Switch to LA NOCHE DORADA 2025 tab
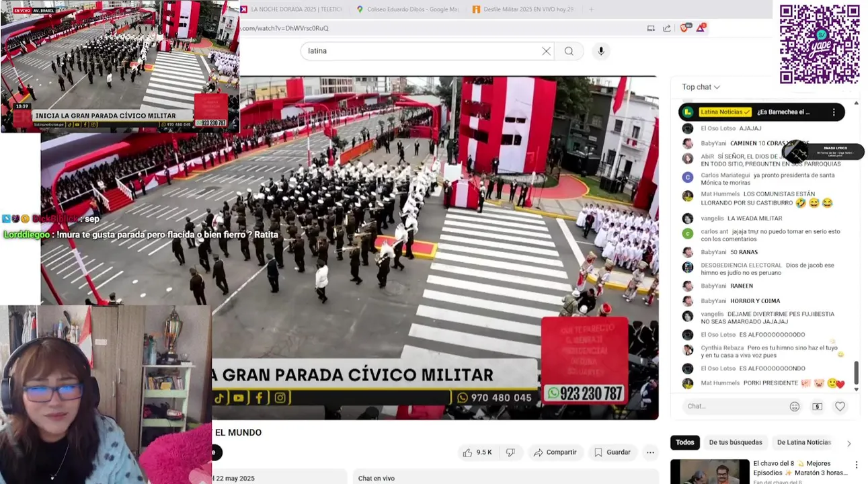The height and width of the screenshot is (484, 868). click(x=292, y=9)
